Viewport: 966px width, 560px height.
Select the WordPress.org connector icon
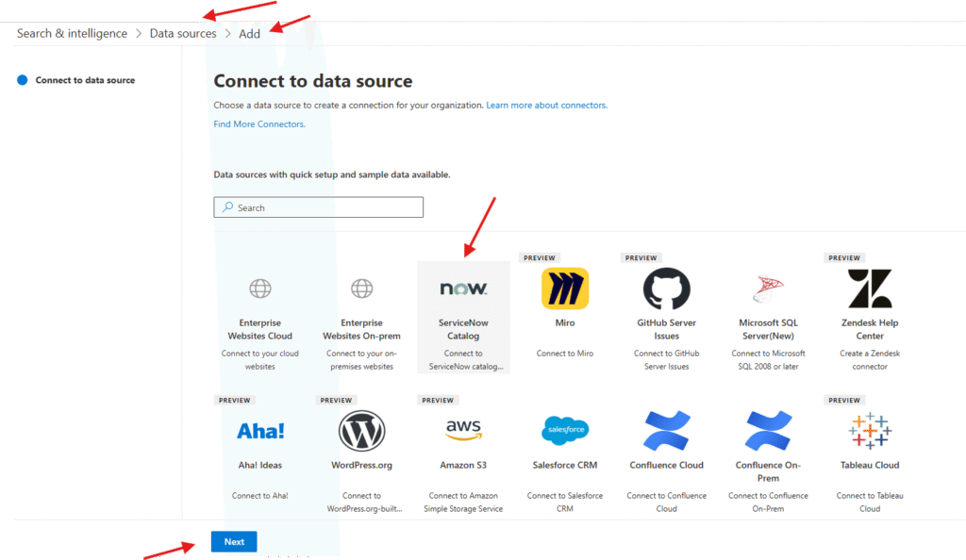(x=361, y=431)
